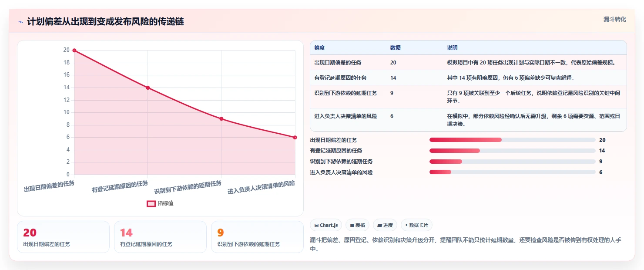644x270 pixels.
Task: Toggle the 指标值 legend swatch under the chart
Action: click(x=151, y=203)
